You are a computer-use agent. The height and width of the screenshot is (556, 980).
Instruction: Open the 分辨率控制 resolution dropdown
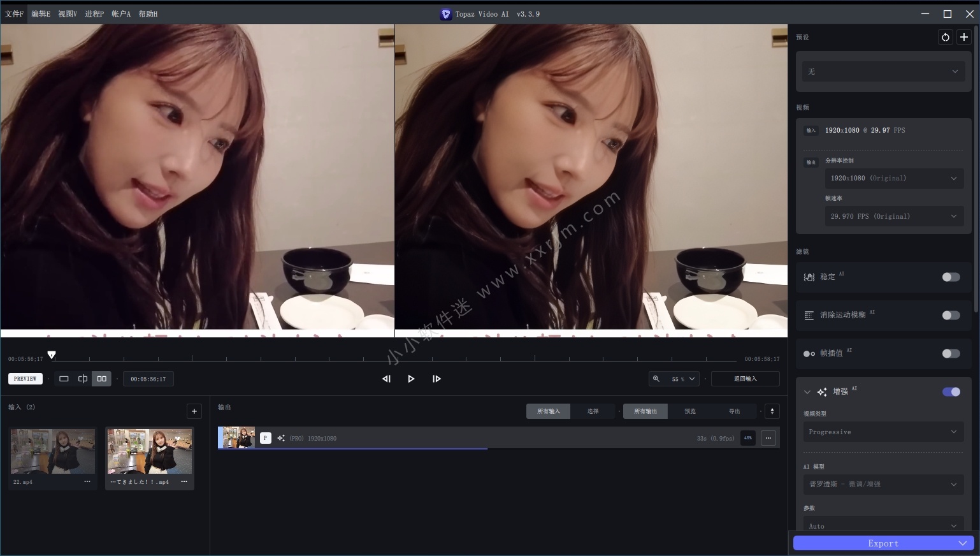point(894,178)
